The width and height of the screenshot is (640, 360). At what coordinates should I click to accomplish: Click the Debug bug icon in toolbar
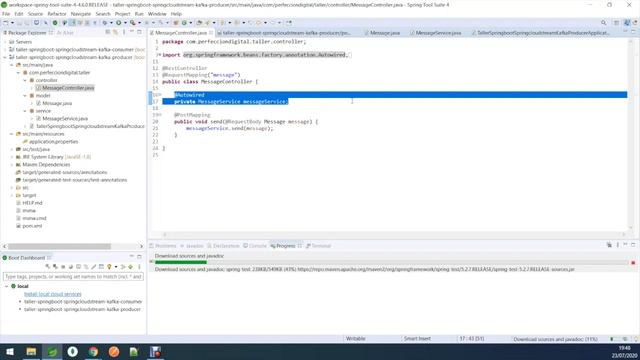pos(105,23)
